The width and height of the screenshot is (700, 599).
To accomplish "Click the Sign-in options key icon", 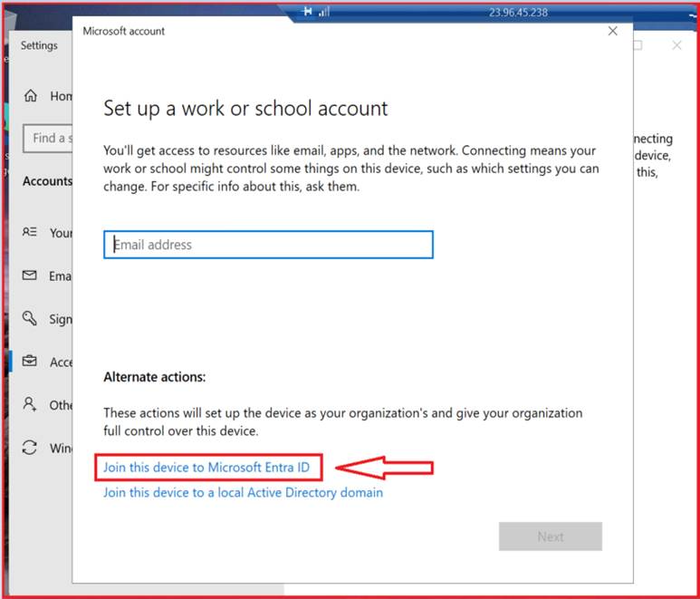I will coord(30,318).
